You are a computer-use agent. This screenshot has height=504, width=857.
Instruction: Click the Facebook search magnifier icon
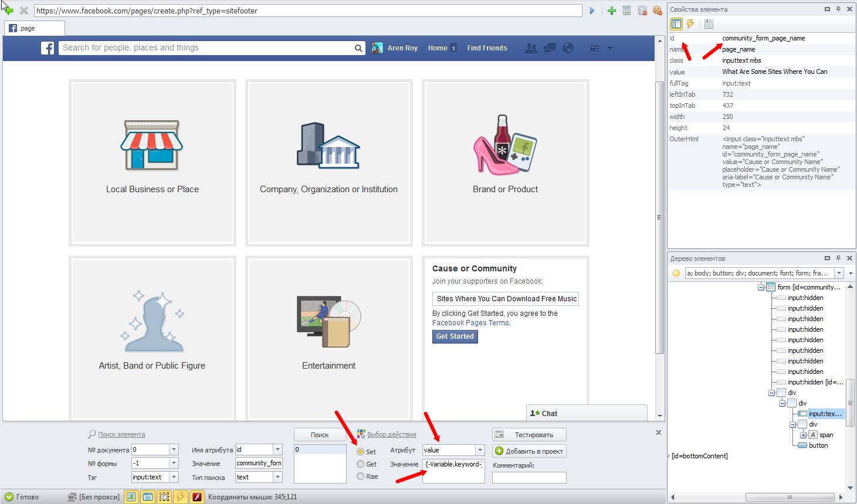coord(358,48)
